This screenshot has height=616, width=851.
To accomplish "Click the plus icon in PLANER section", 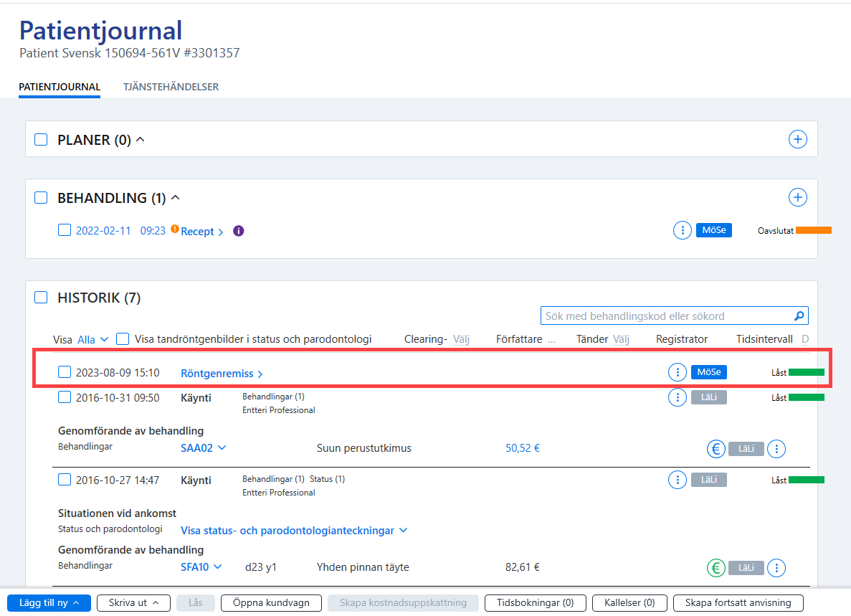I will coord(797,140).
